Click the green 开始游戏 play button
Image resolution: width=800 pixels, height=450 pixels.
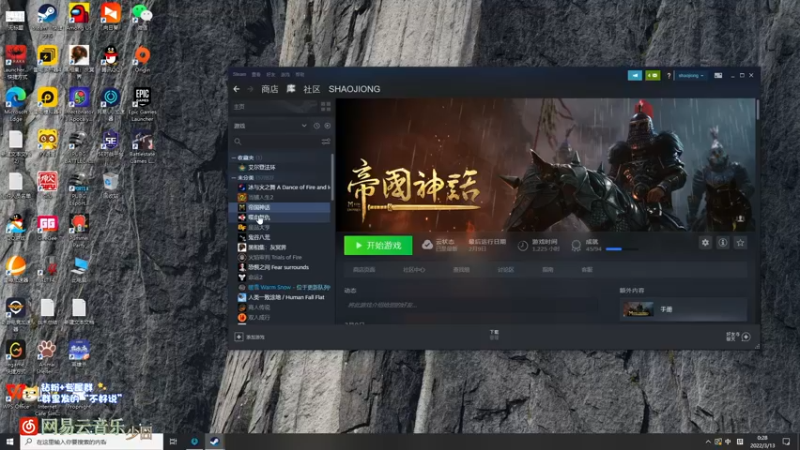coord(378,245)
